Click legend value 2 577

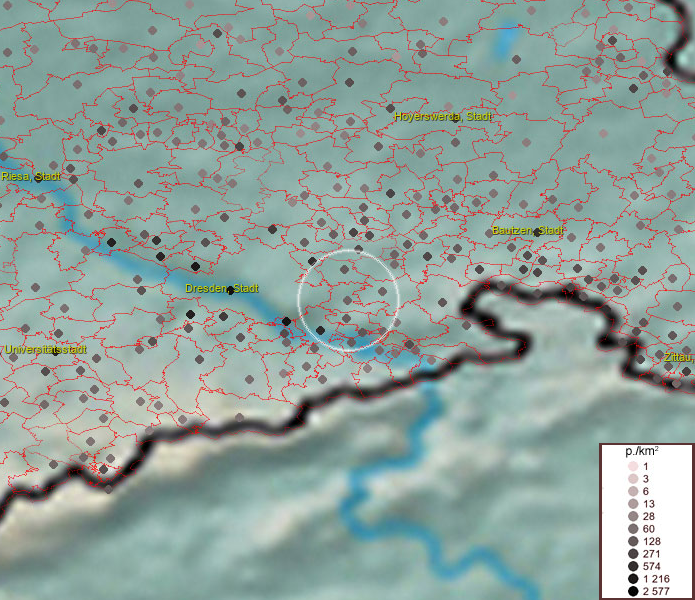tap(656, 591)
